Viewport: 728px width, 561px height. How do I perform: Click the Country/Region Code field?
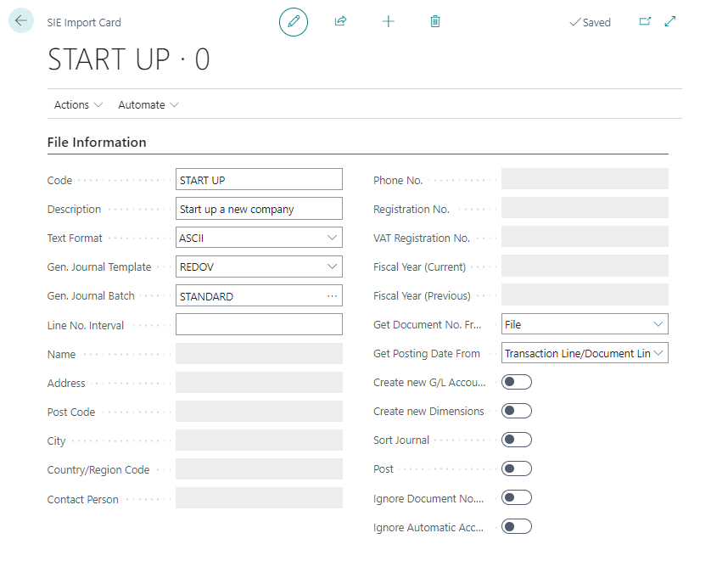click(259, 469)
